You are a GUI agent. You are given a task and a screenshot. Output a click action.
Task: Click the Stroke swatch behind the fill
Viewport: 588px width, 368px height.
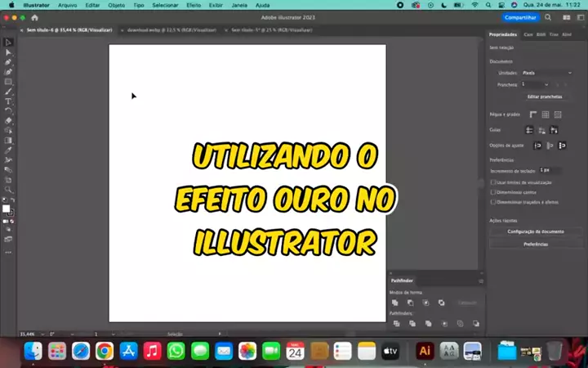coord(11,213)
